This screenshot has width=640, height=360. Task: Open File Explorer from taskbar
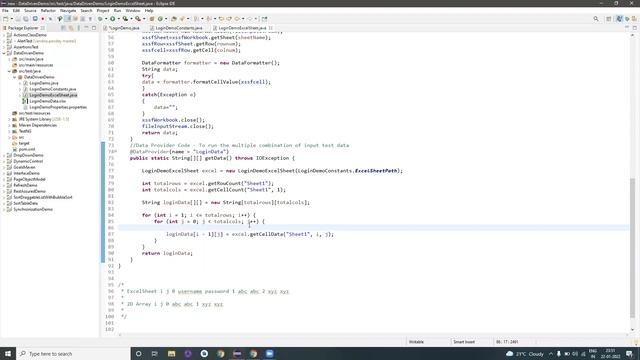pyautogui.click(x=171, y=353)
